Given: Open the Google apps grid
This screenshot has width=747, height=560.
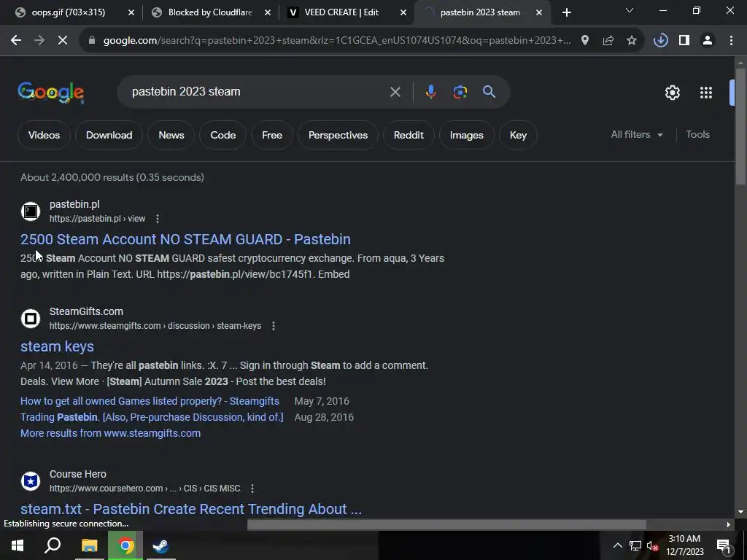Looking at the screenshot, I should tap(706, 93).
